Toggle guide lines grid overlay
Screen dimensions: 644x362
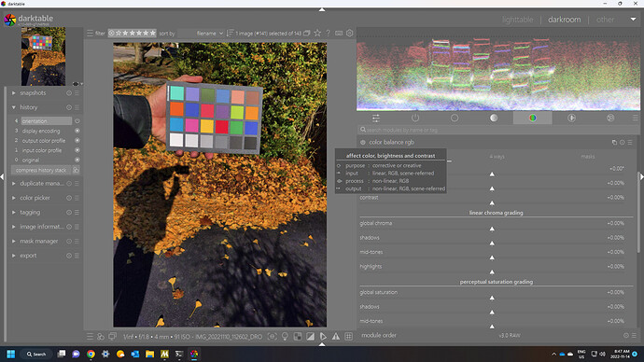348,337
